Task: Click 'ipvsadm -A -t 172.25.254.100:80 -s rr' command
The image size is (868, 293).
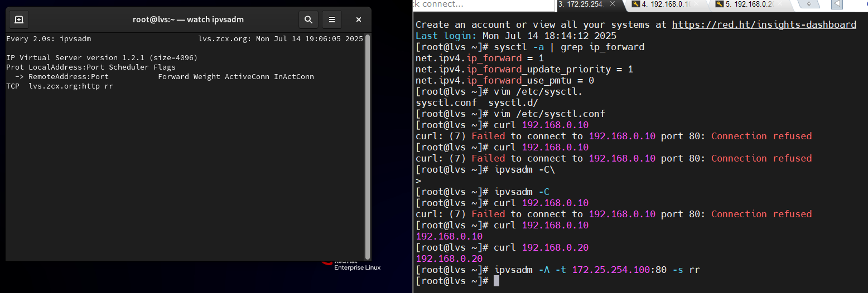Action: pyautogui.click(x=597, y=270)
